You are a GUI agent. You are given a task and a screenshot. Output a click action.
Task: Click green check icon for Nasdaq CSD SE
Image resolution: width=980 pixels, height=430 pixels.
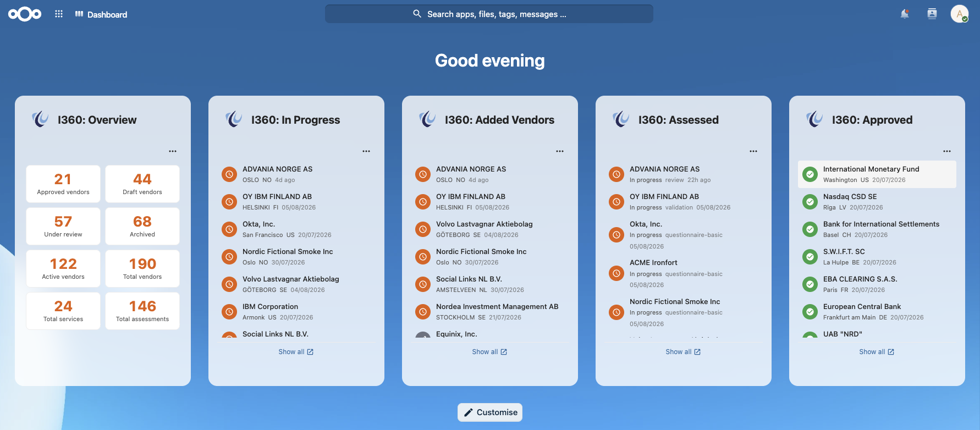pyautogui.click(x=810, y=202)
